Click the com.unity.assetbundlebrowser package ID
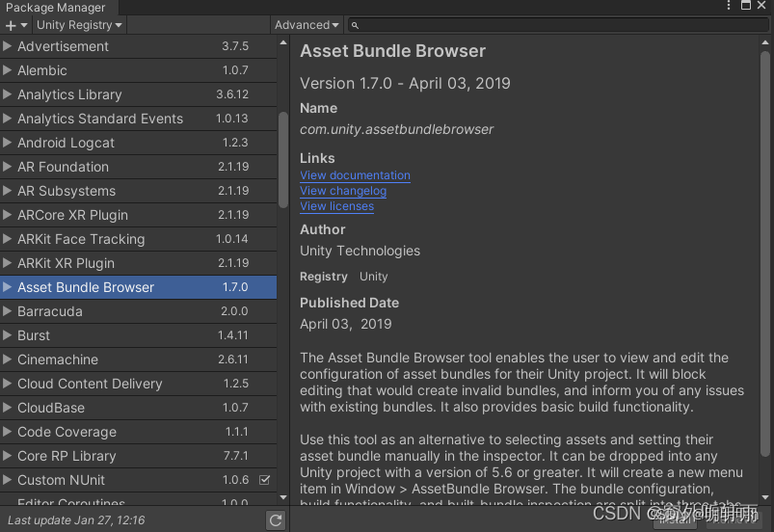774x532 pixels. [x=396, y=129]
